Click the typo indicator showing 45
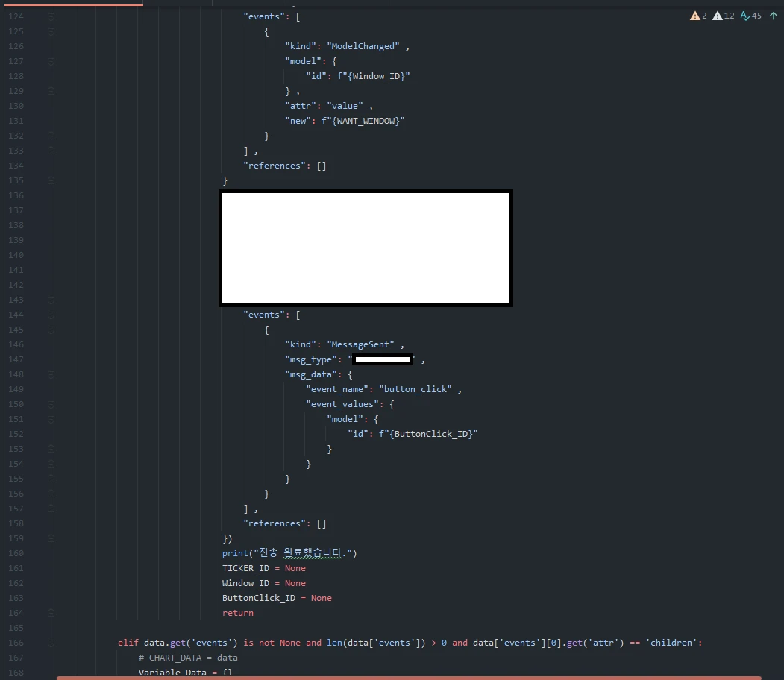The height and width of the screenshot is (680, 784). click(750, 16)
